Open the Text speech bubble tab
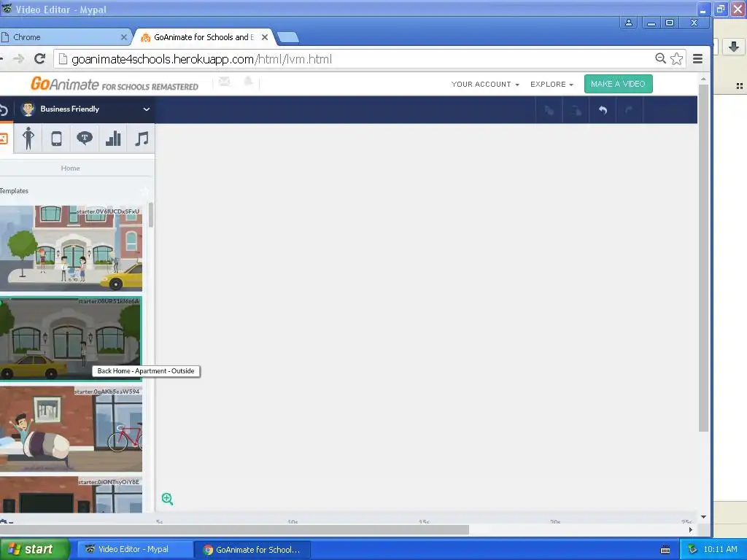Viewport: 747px width, 560px height. 85,139
